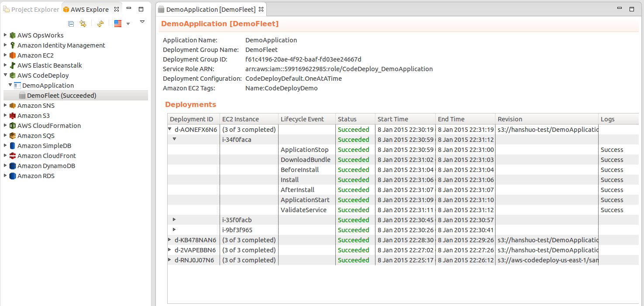Screen dimensions: 644x306
Task: Collapse deployment d-AONEFX6N6 row
Action: (170, 129)
